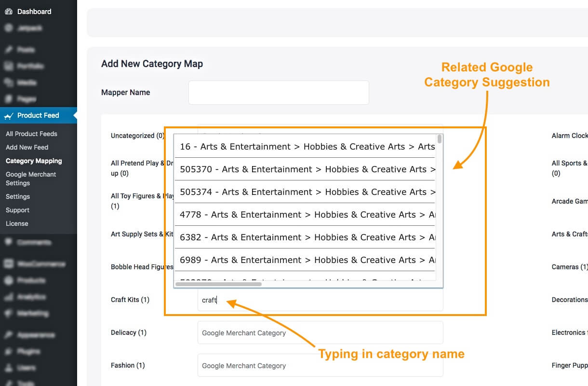This screenshot has width=588, height=386.
Task: Click the Alarm Clock category label
Action: [570, 136]
